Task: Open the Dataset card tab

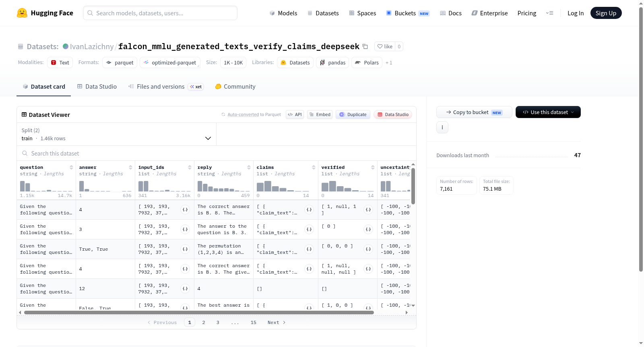Action: click(44, 87)
